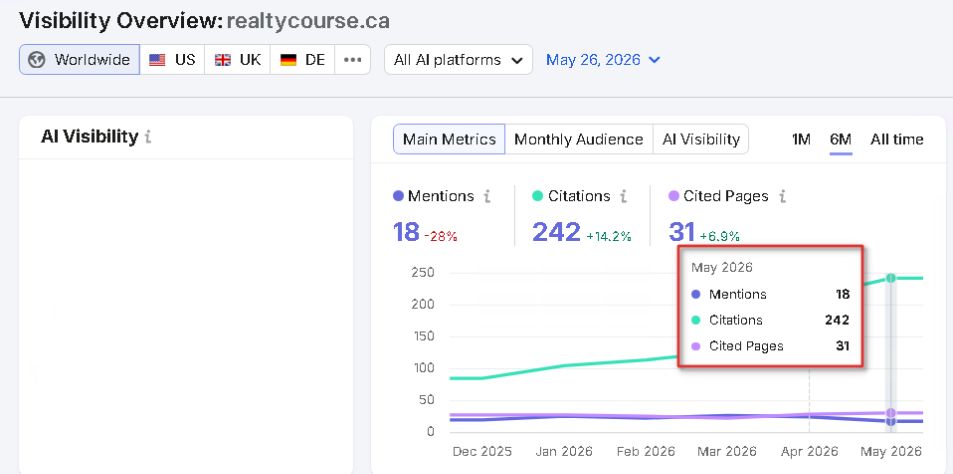The image size is (953, 474).
Task: Click the Apr 2026 axis label
Action: 808,452
